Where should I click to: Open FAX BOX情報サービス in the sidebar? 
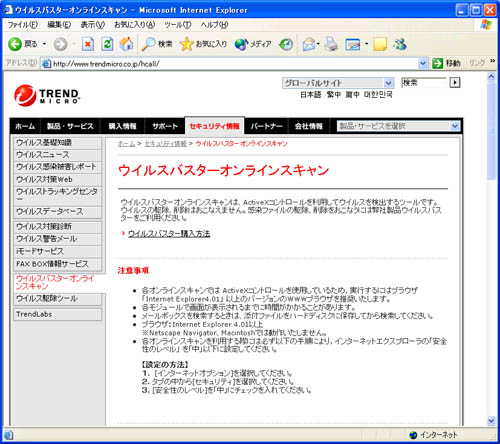[x=57, y=264]
